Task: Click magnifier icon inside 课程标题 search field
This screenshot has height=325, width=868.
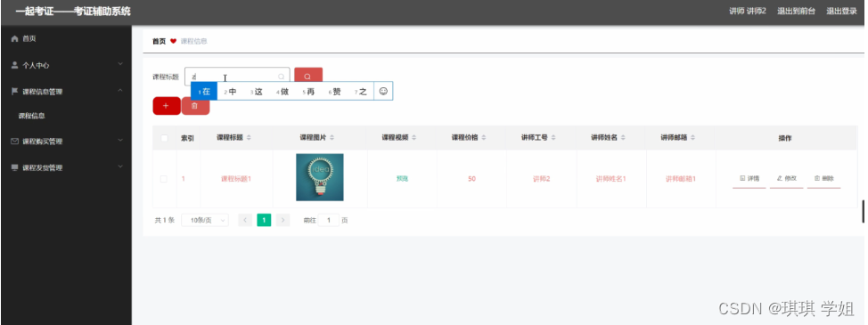Action: [x=282, y=77]
